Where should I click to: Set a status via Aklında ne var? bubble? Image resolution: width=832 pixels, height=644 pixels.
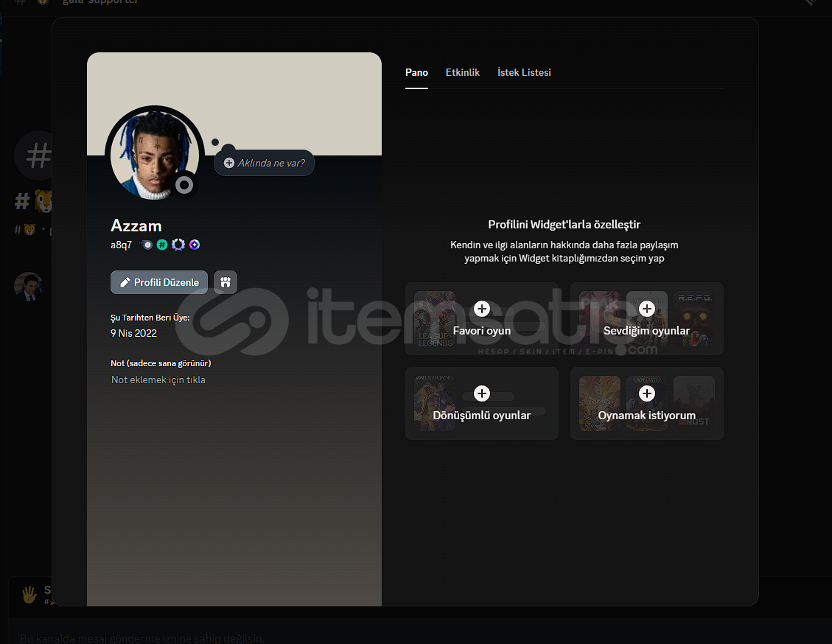click(x=265, y=163)
